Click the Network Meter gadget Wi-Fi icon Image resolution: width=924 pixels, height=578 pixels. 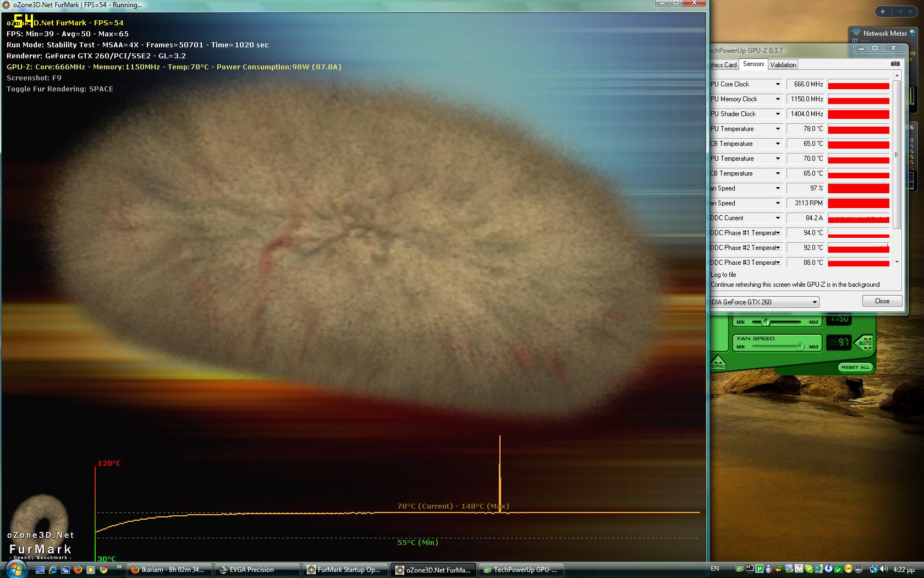pyautogui.click(x=856, y=33)
